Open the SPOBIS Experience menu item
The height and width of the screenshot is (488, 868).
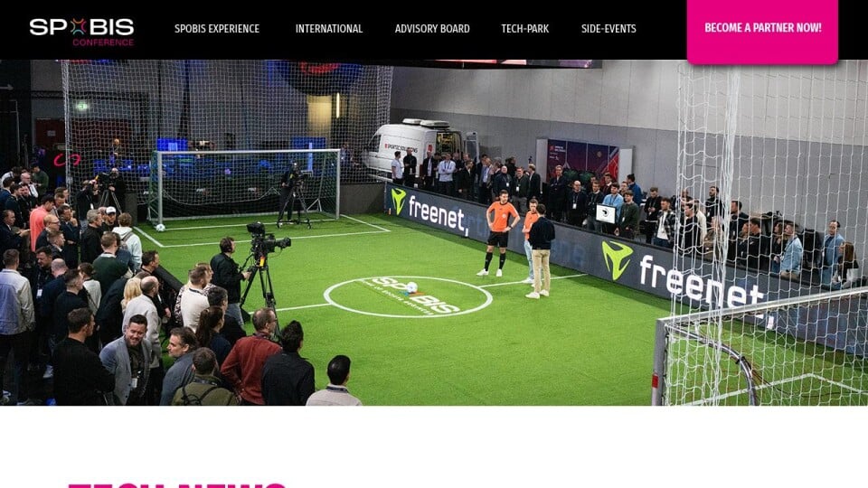217,29
